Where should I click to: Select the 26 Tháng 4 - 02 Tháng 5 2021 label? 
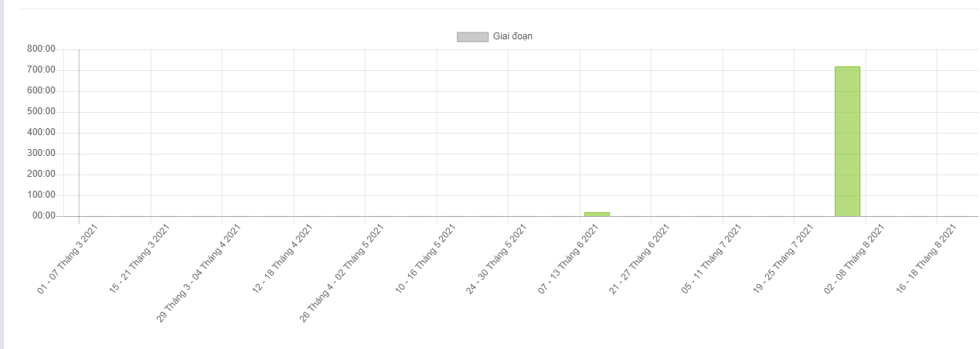[x=342, y=273]
